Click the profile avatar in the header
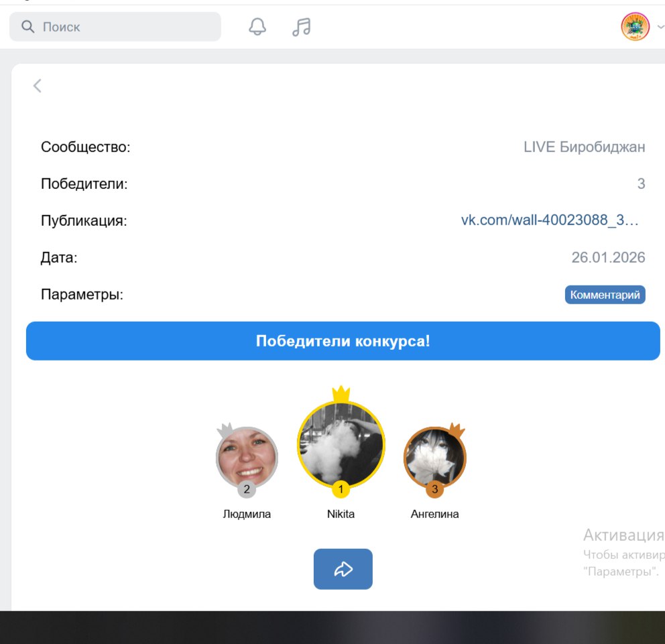The width and height of the screenshot is (665, 644). 635,27
